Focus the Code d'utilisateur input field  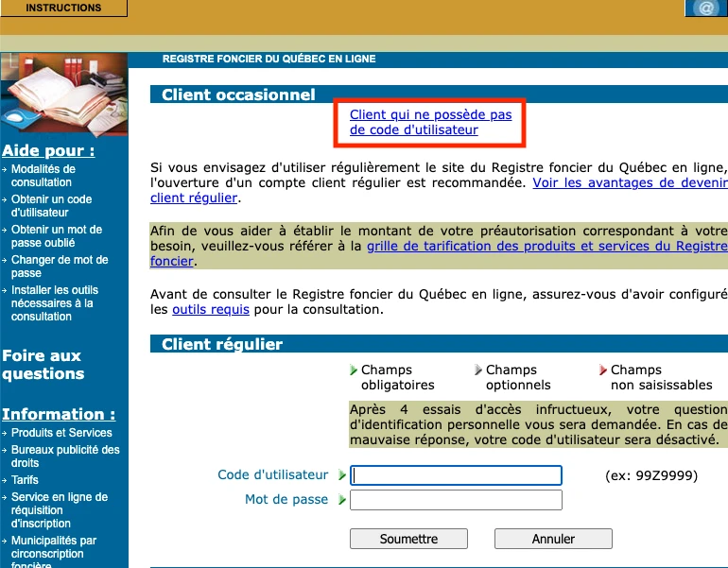click(456, 475)
